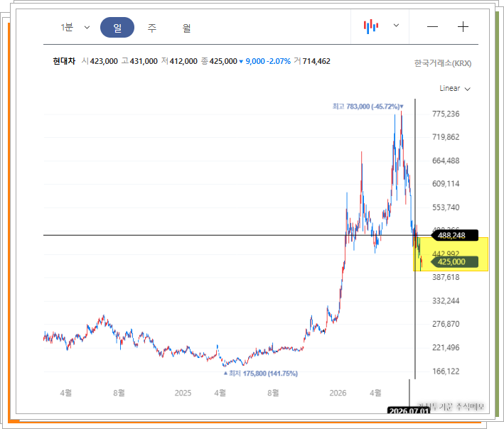Click the 2026 label on time axis
Viewport: 504px width, 429px height.
pos(338,393)
